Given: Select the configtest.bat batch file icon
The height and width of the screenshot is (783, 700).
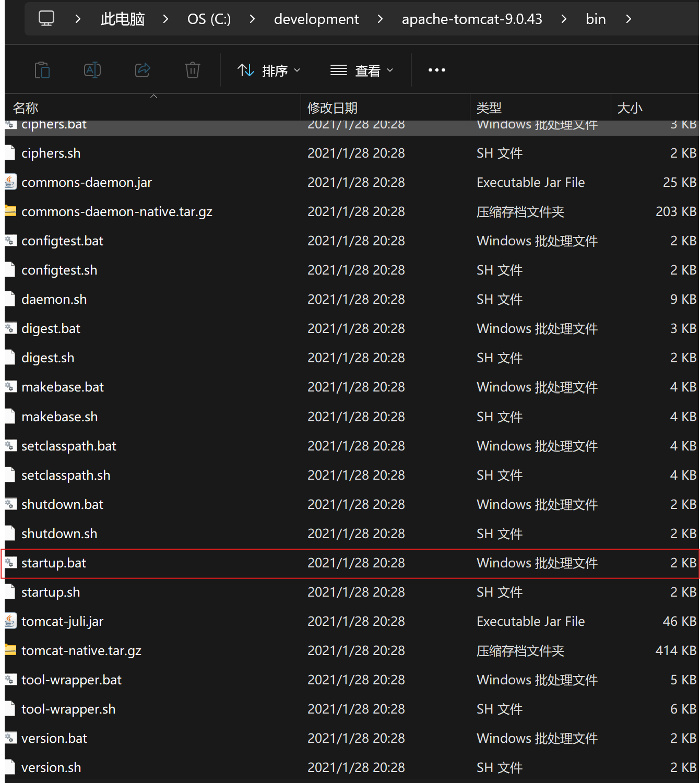Looking at the screenshot, I should [x=10, y=240].
